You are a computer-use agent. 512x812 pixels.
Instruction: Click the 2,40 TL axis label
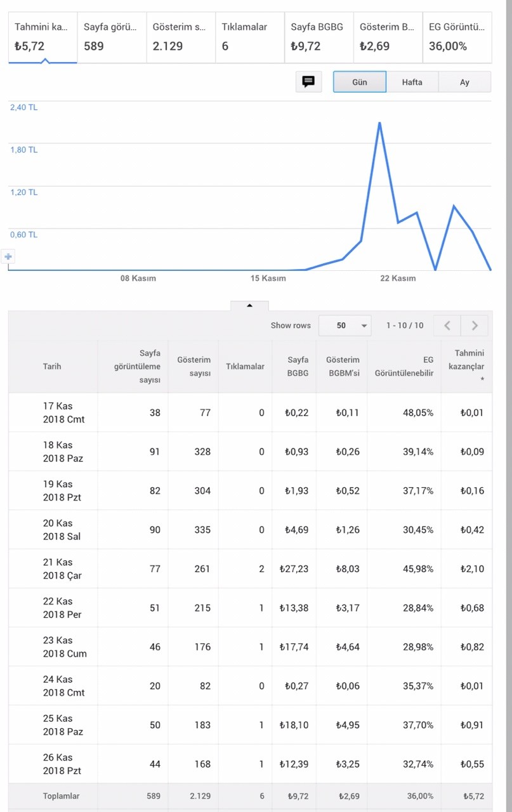click(24, 107)
